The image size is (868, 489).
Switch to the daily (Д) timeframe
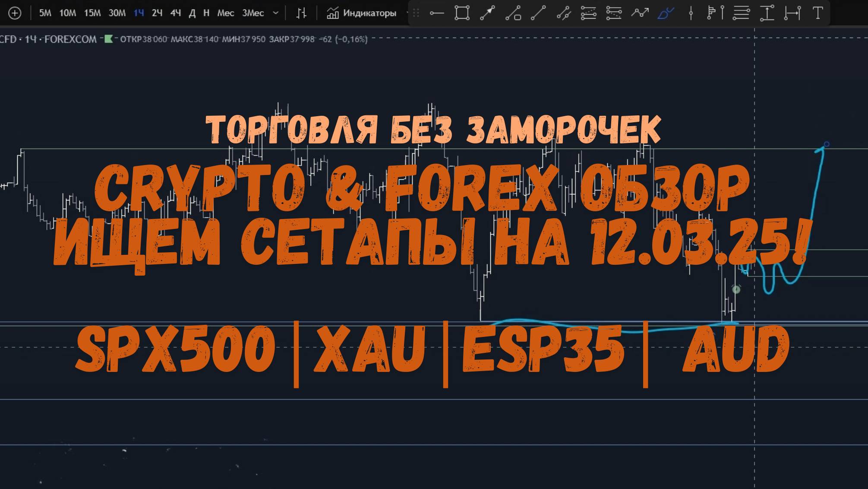192,13
